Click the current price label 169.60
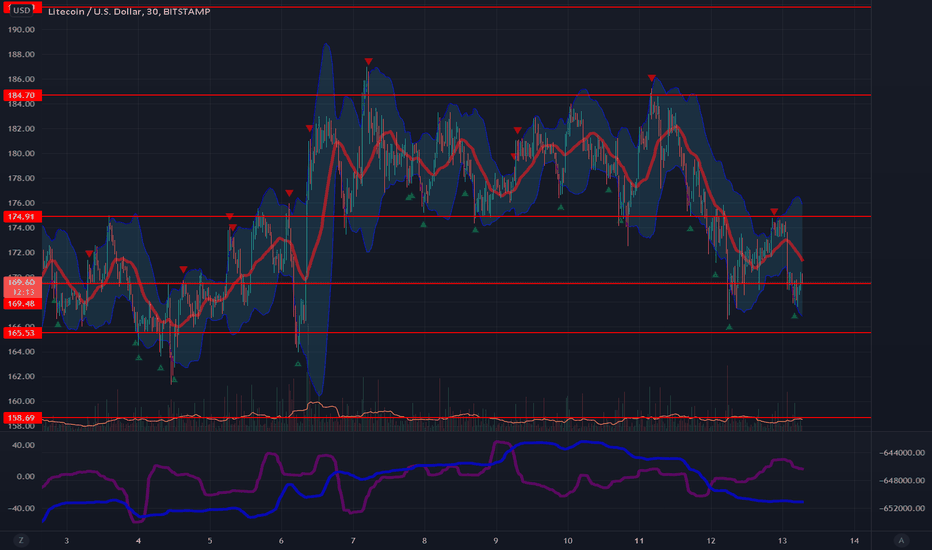This screenshot has height=550, width=932. coord(23,282)
